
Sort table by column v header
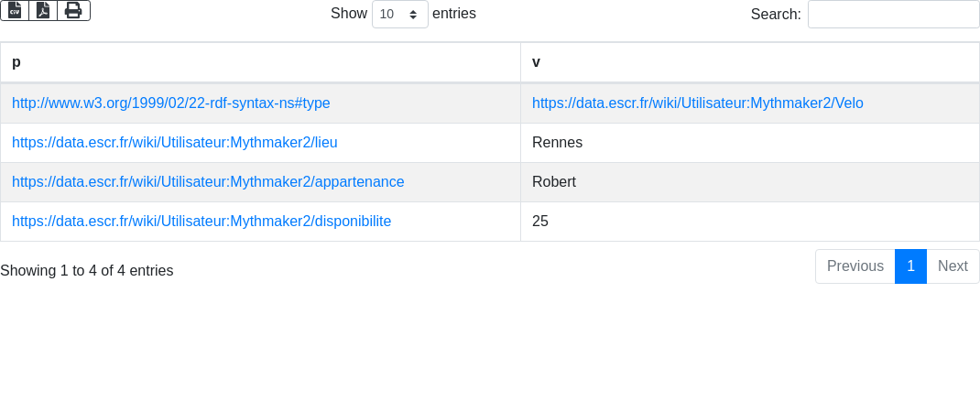749,62
